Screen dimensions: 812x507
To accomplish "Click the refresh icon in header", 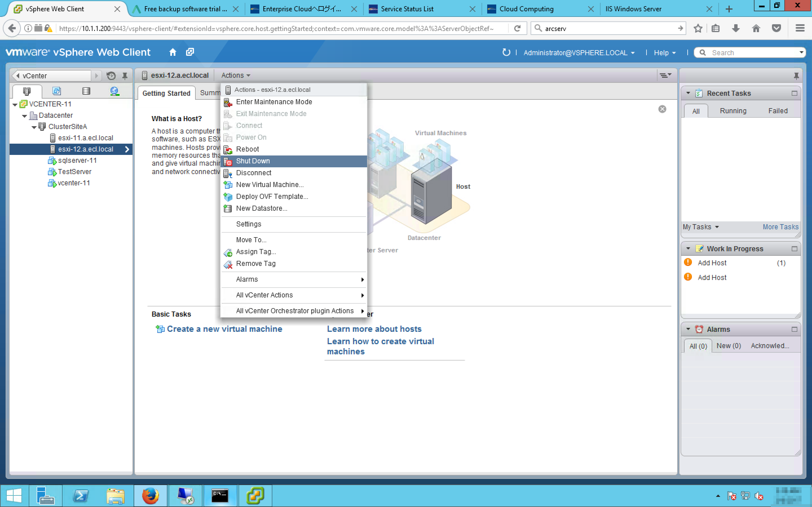I will (x=506, y=52).
